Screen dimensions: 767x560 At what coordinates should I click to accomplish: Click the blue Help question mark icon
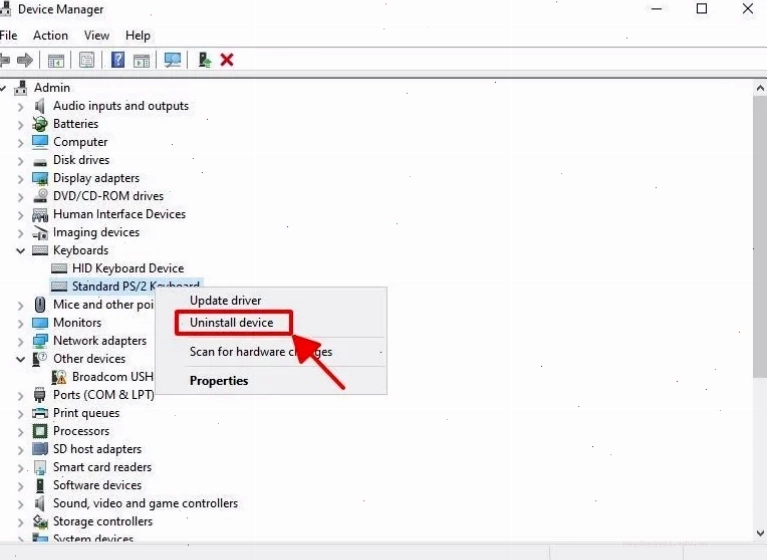pos(118,60)
